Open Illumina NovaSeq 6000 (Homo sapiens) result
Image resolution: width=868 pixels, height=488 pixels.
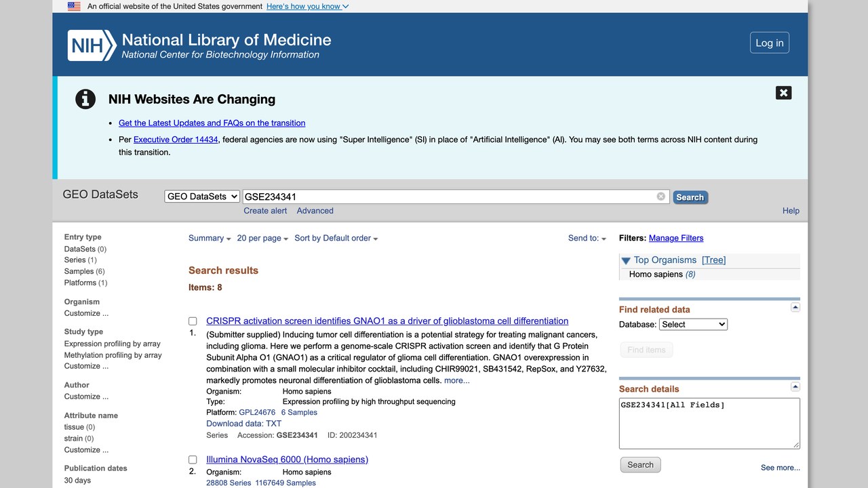pyautogui.click(x=288, y=460)
